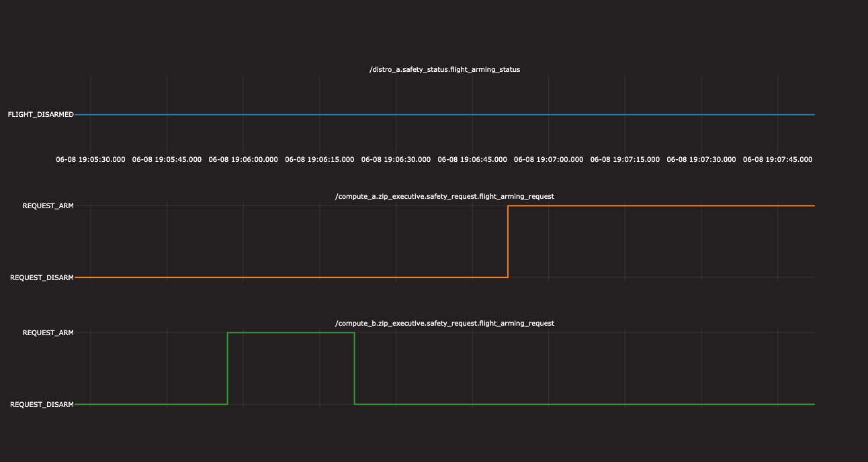
Task: Click the compute_a flight_arming_request chart title
Action: point(445,197)
